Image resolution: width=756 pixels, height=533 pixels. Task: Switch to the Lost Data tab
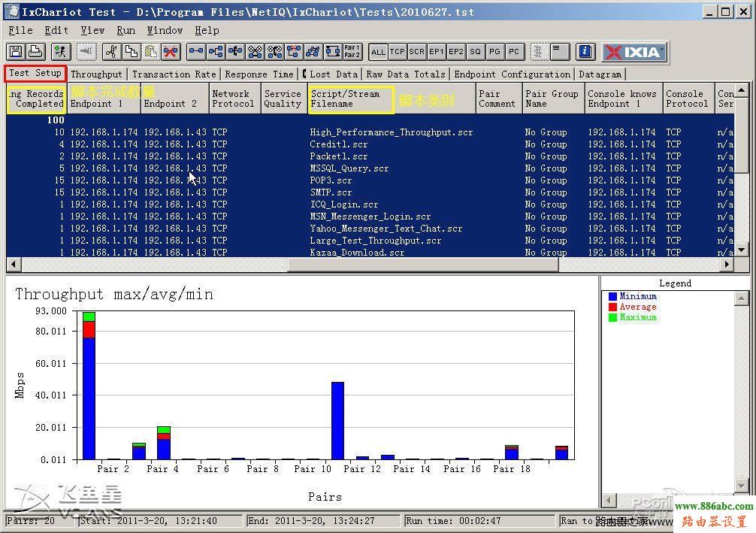coord(331,74)
